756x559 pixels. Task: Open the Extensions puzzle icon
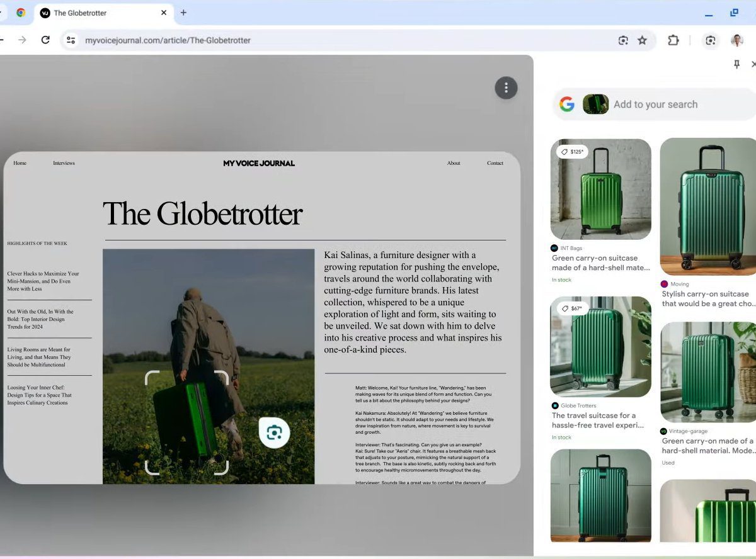pyautogui.click(x=673, y=40)
